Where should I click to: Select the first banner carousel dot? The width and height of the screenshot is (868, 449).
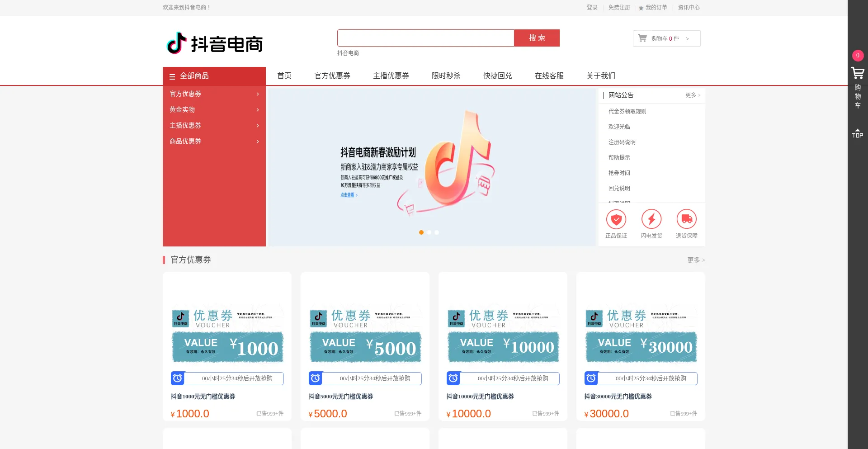(421, 232)
